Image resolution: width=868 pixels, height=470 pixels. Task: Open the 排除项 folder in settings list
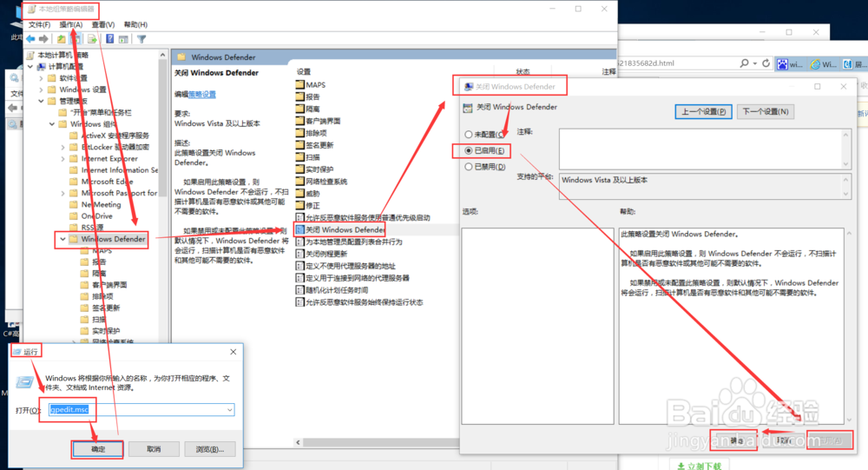pyautogui.click(x=311, y=133)
